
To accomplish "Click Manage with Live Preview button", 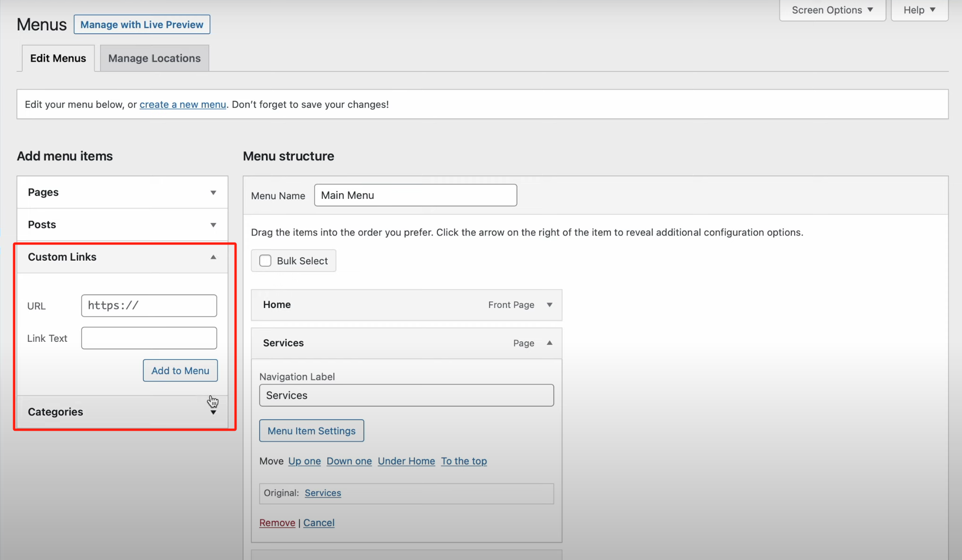I will [142, 24].
